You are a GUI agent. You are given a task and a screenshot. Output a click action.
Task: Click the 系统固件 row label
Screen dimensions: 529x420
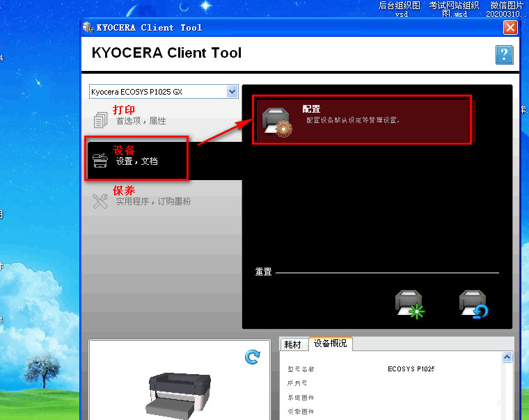pos(301,398)
